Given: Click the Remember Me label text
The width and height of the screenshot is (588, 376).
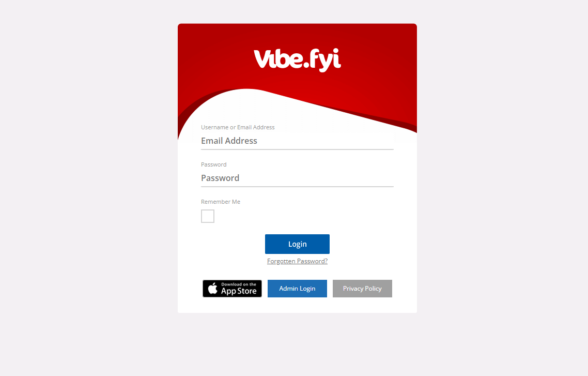Looking at the screenshot, I should pyautogui.click(x=221, y=202).
